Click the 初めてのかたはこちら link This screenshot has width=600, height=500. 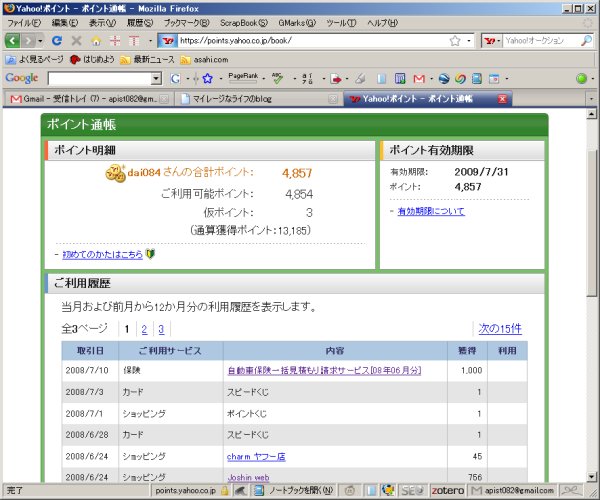102,254
